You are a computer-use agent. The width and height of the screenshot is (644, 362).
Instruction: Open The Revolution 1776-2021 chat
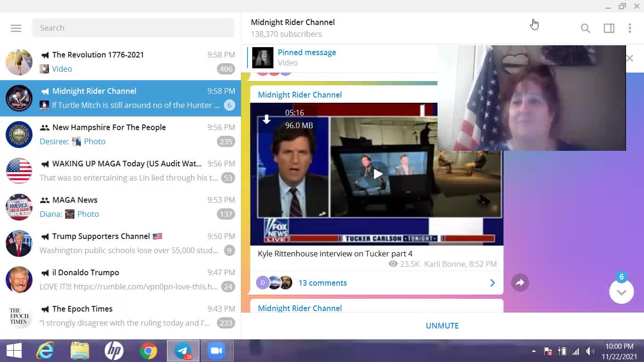[120, 62]
